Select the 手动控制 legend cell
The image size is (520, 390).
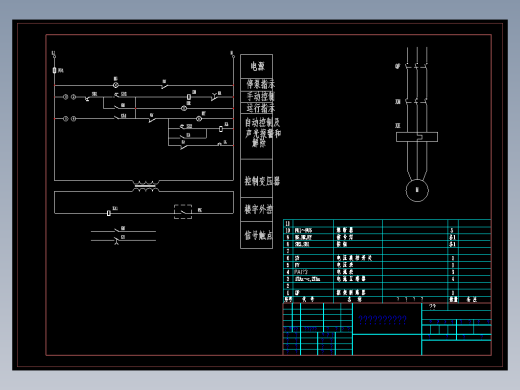click(257, 96)
